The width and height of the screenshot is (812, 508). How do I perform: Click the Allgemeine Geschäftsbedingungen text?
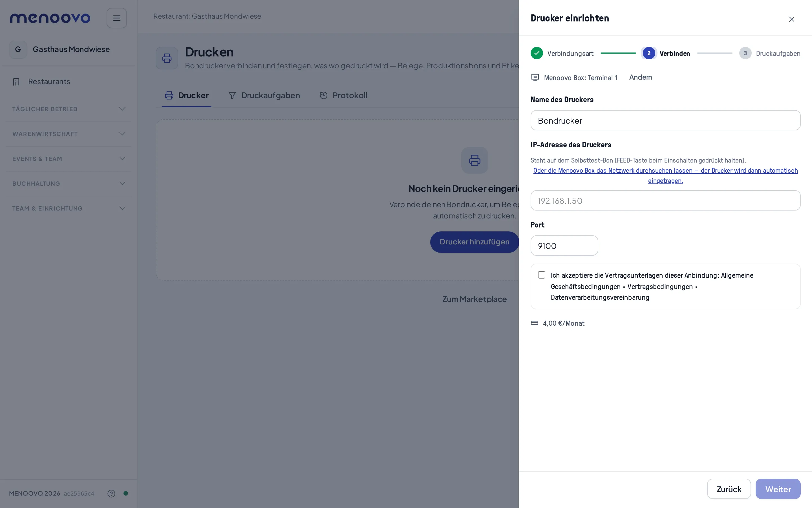(652, 281)
